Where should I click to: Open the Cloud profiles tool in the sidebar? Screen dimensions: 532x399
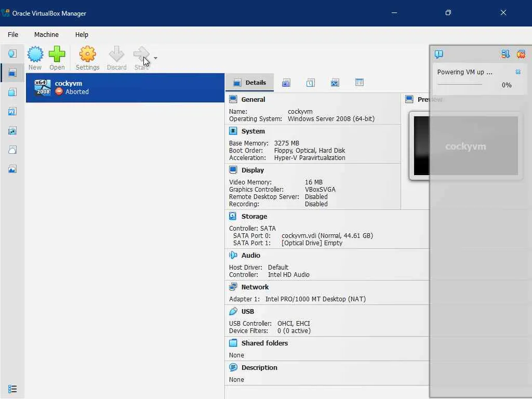[12, 150]
